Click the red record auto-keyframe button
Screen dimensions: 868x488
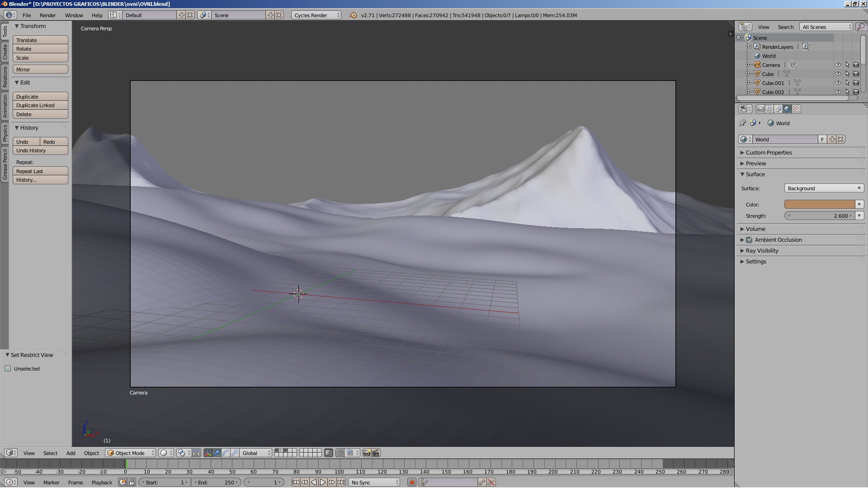coord(411,483)
